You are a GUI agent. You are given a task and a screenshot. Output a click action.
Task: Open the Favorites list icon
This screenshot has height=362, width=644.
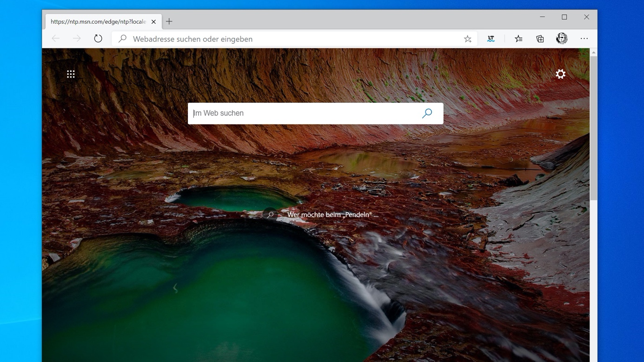pos(518,39)
